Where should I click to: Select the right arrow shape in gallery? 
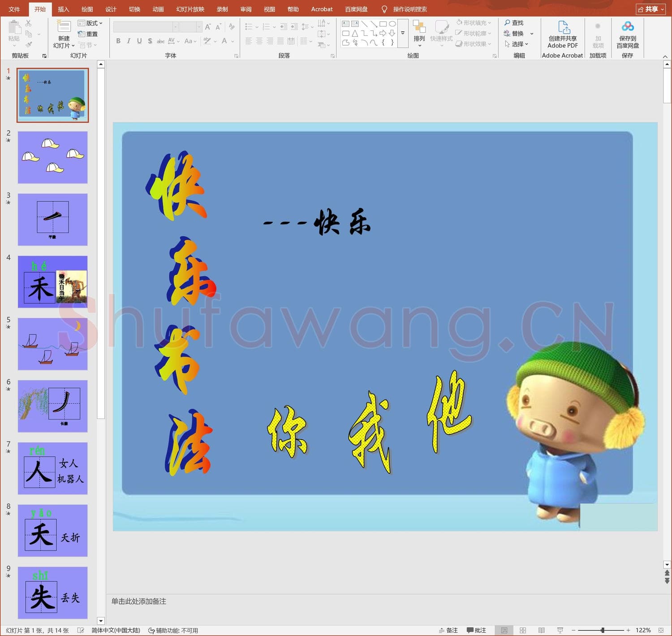click(x=383, y=33)
